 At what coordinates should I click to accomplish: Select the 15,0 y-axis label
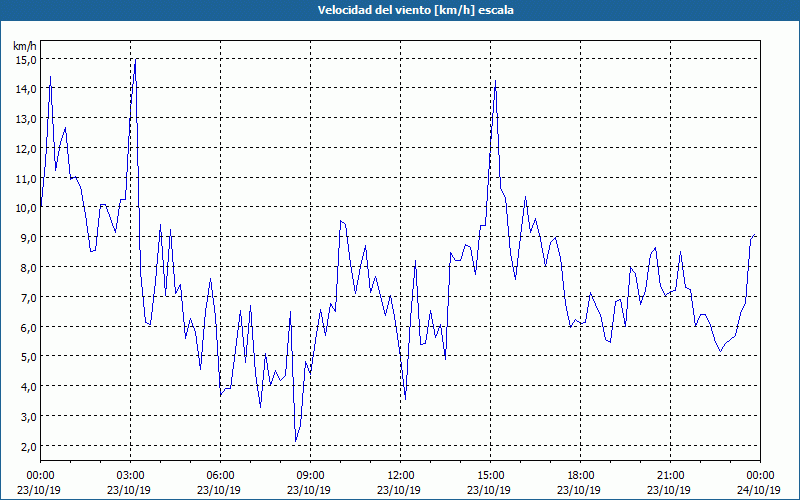pos(25,60)
